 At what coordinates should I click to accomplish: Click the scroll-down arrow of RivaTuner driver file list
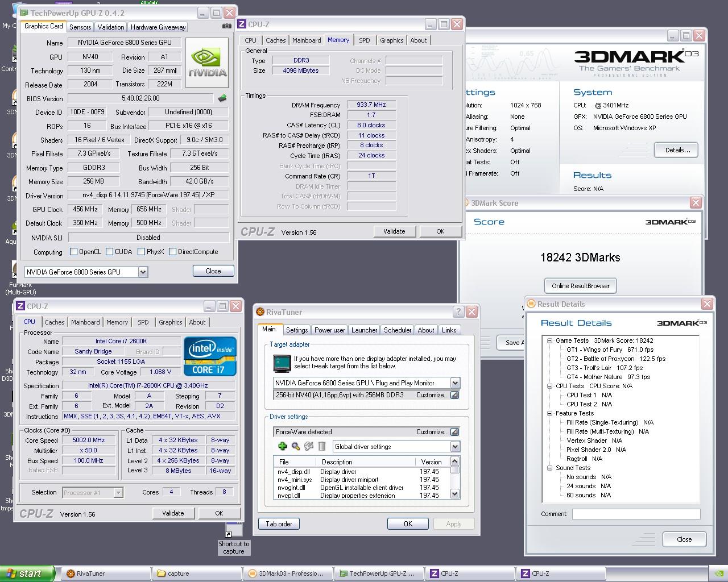(455, 494)
